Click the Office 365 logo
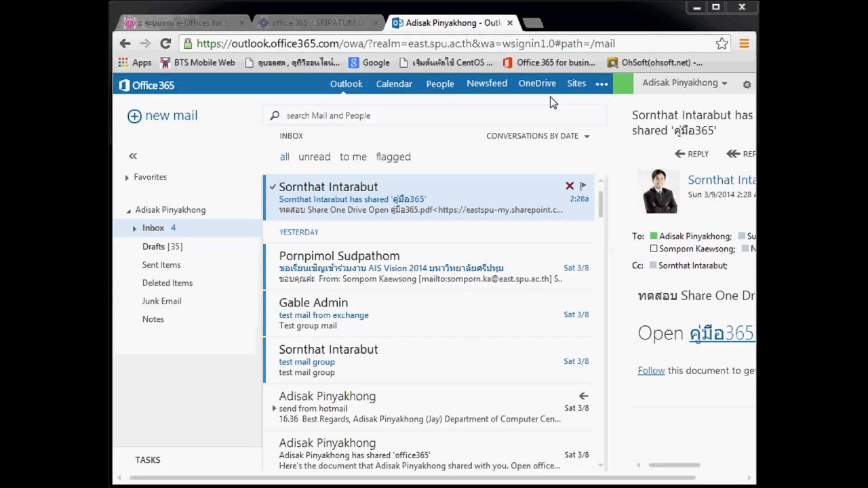 146,85
